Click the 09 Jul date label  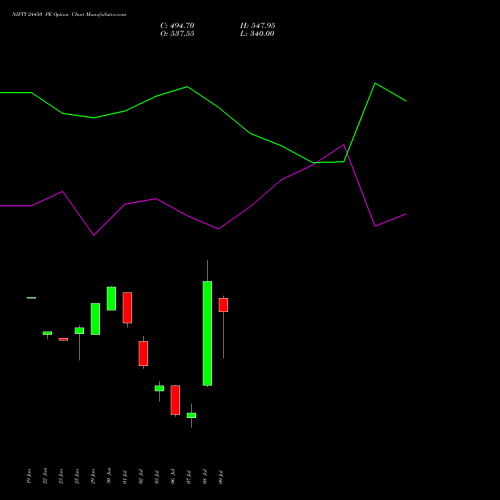(x=221, y=477)
